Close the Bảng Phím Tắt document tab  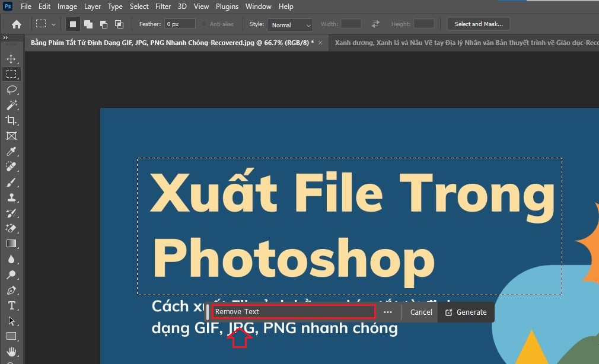pyautogui.click(x=320, y=43)
